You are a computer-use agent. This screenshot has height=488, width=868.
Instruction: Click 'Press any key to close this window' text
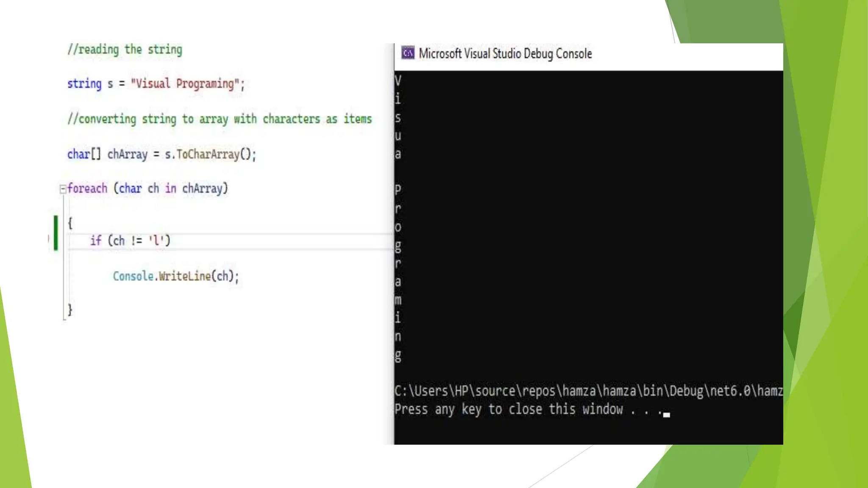509,409
